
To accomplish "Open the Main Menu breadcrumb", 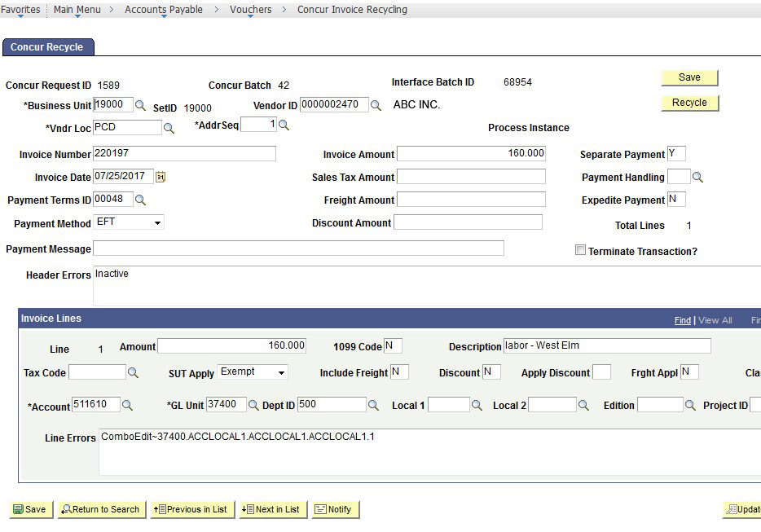I will coord(76,9).
